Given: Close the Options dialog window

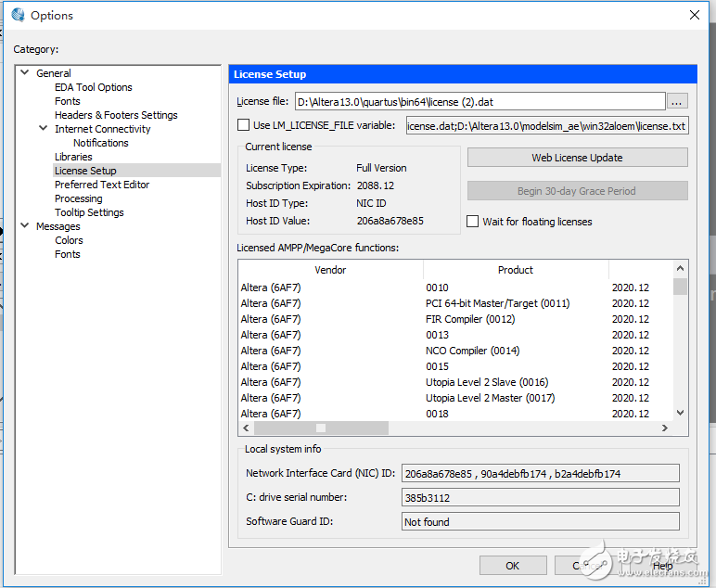Looking at the screenshot, I should tap(695, 15).
